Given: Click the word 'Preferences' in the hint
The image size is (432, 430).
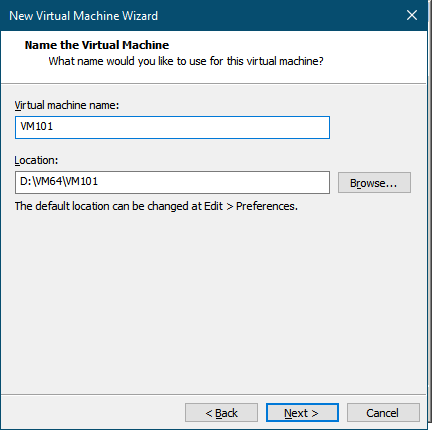Looking at the screenshot, I should [266, 206].
